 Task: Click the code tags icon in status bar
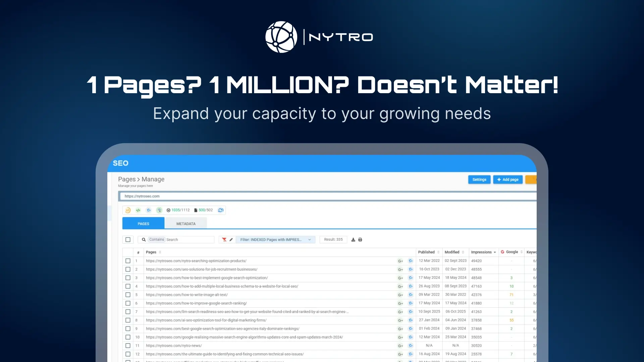tap(138, 210)
